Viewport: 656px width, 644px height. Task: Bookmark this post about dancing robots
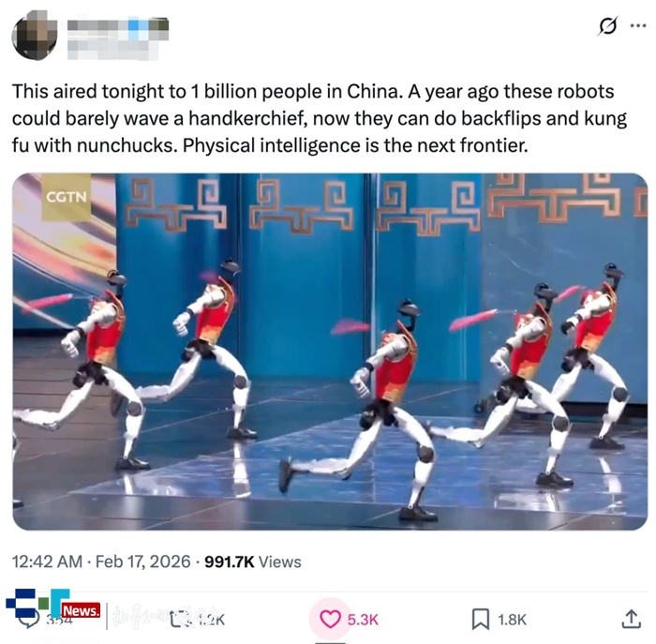coord(480,620)
